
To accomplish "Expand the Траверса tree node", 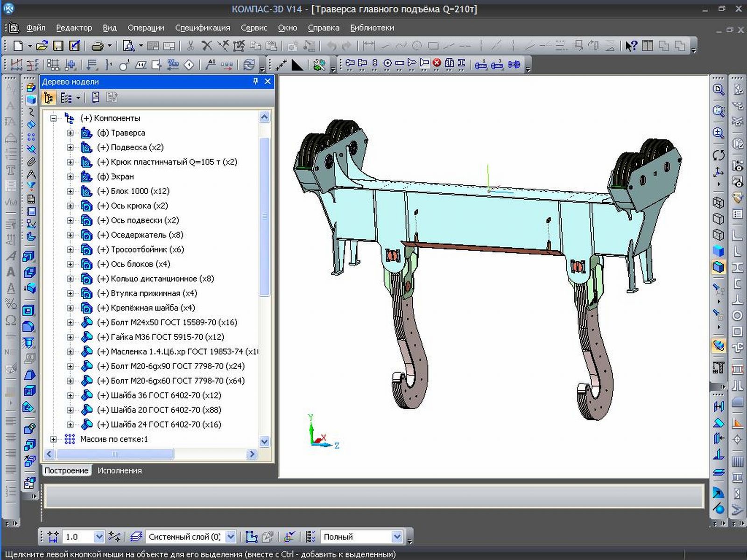I will click(x=70, y=133).
